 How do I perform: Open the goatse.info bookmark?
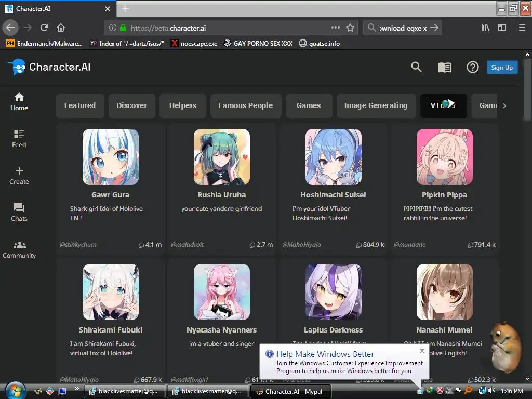320,44
